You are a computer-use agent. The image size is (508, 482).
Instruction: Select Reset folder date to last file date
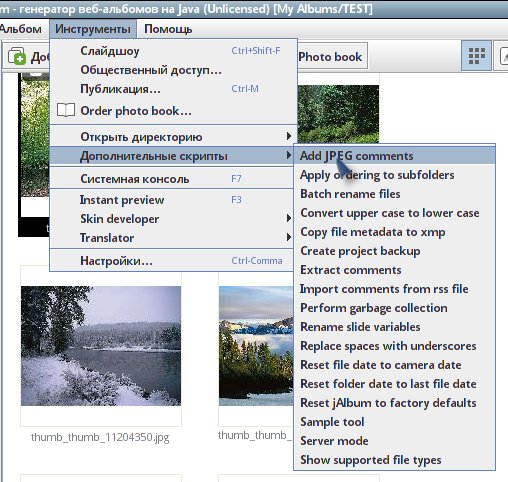click(x=394, y=384)
